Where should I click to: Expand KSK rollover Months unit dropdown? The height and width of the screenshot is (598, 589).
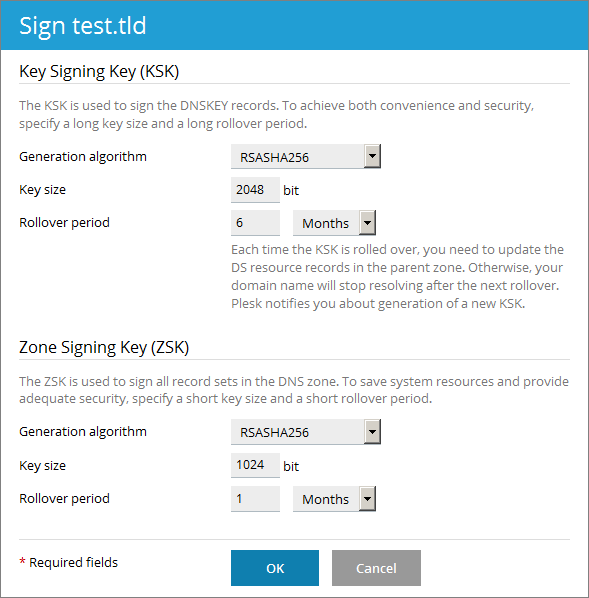coord(334,223)
